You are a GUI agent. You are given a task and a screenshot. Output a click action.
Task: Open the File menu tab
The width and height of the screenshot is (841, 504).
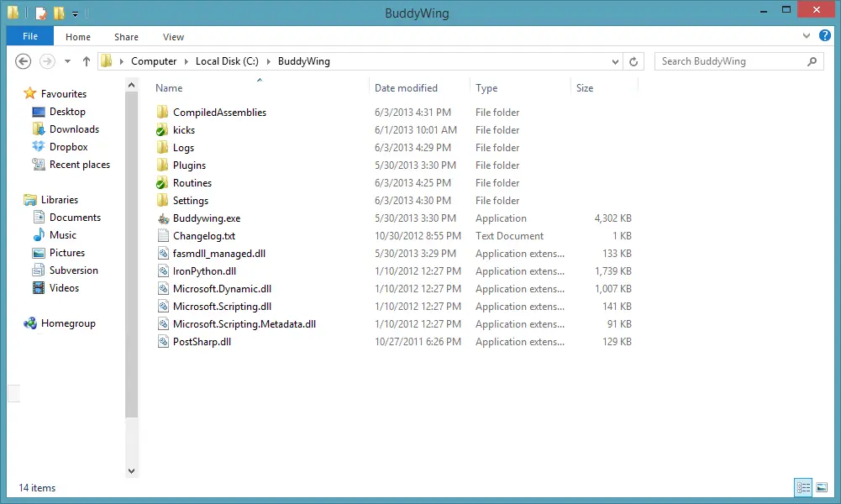[30, 37]
